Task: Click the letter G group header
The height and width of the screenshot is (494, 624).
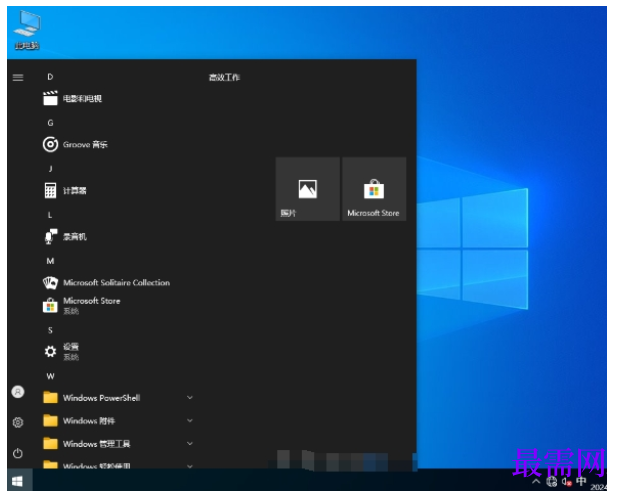Action: pos(50,123)
